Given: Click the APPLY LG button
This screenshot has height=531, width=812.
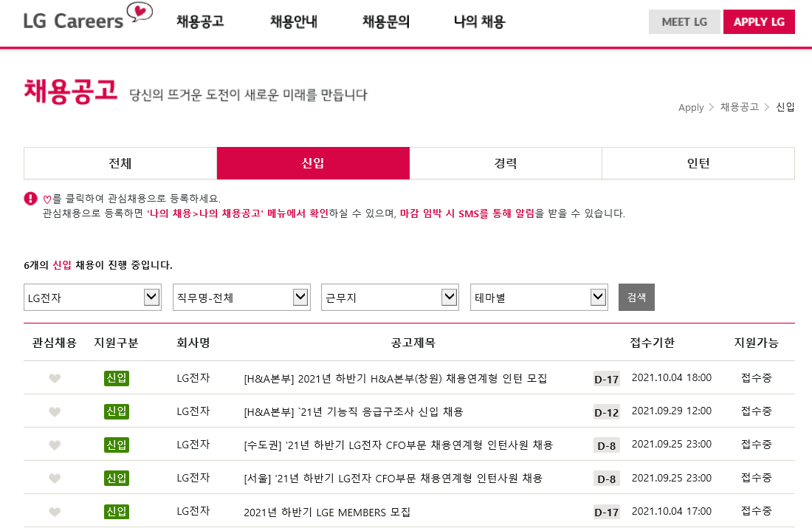Looking at the screenshot, I should click(x=759, y=22).
